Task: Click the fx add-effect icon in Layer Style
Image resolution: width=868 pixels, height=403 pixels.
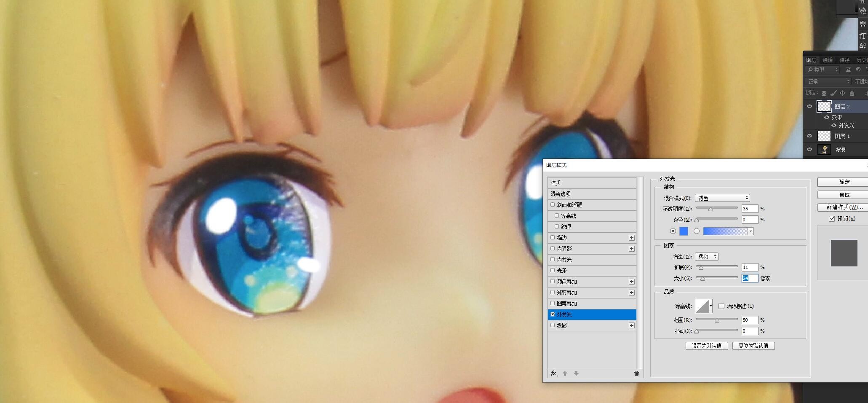Action: [554, 373]
